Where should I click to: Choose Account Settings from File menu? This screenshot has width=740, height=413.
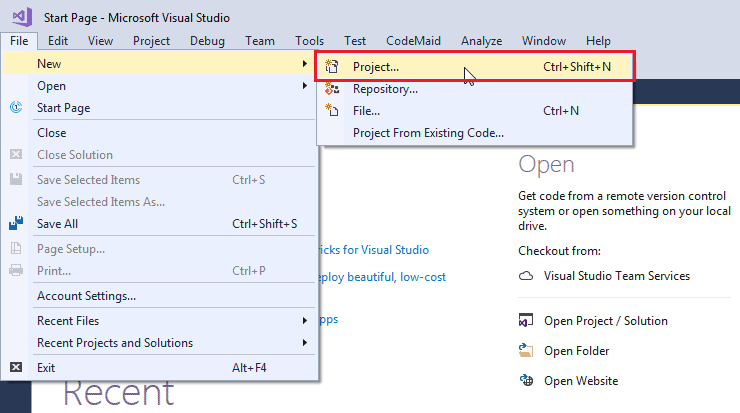coord(86,296)
